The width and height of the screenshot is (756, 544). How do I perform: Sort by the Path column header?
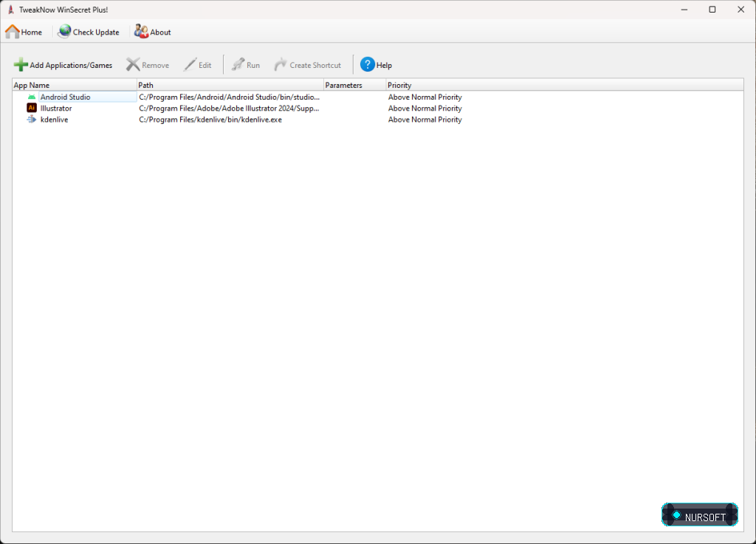coord(230,86)
